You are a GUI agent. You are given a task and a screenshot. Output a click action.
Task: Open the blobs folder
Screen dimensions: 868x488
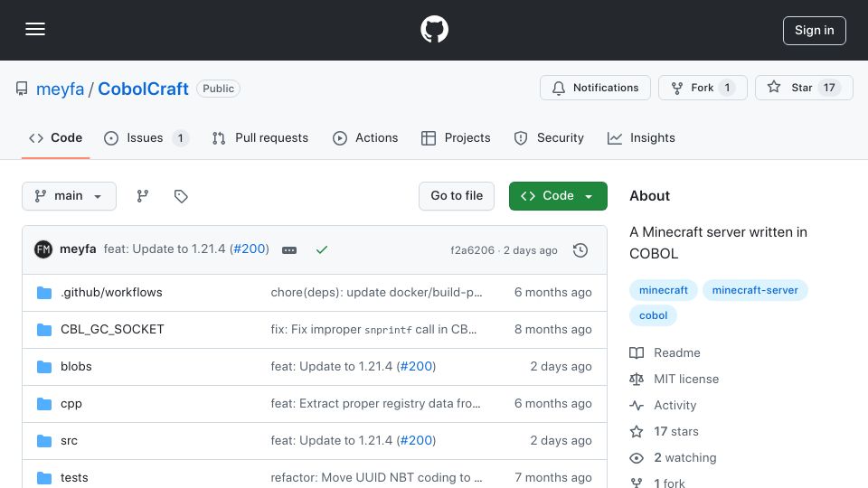(76, 366)
